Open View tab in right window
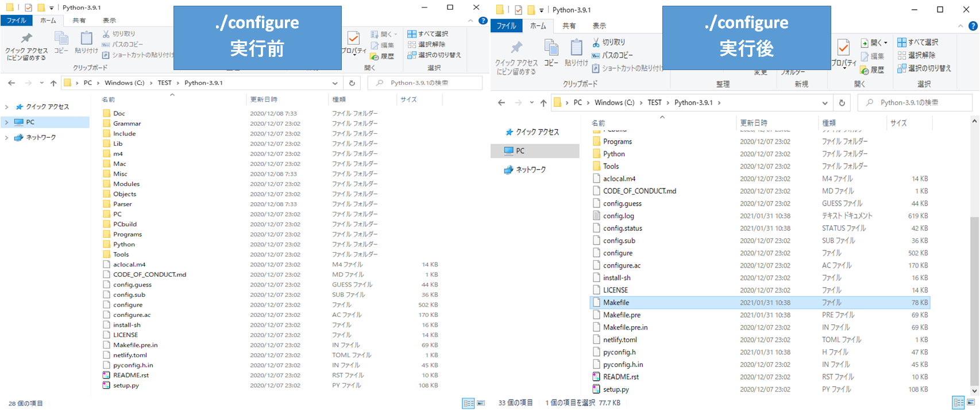Viewport: 980px width, 410px height. click(x=599, y=26)
